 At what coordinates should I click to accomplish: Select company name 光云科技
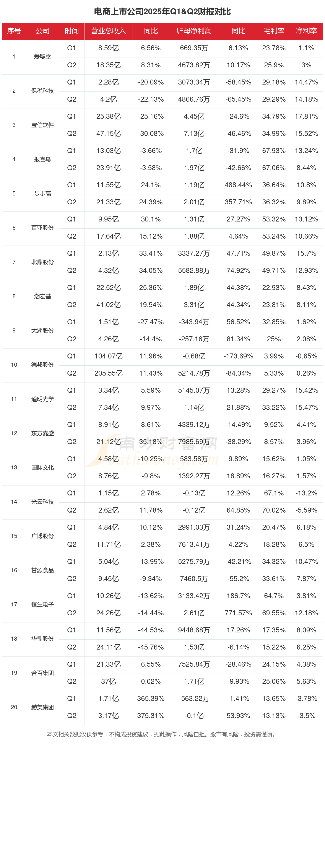pos(42,502)
